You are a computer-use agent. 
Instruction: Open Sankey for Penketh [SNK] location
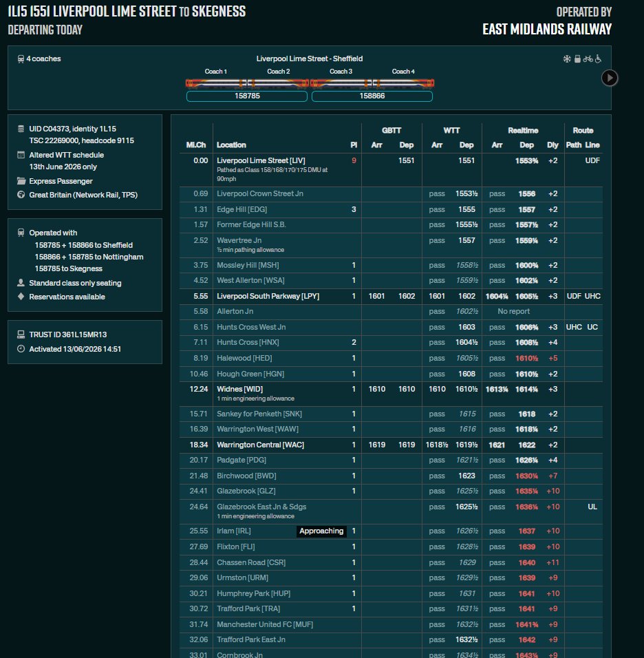[x=259, y=414]
